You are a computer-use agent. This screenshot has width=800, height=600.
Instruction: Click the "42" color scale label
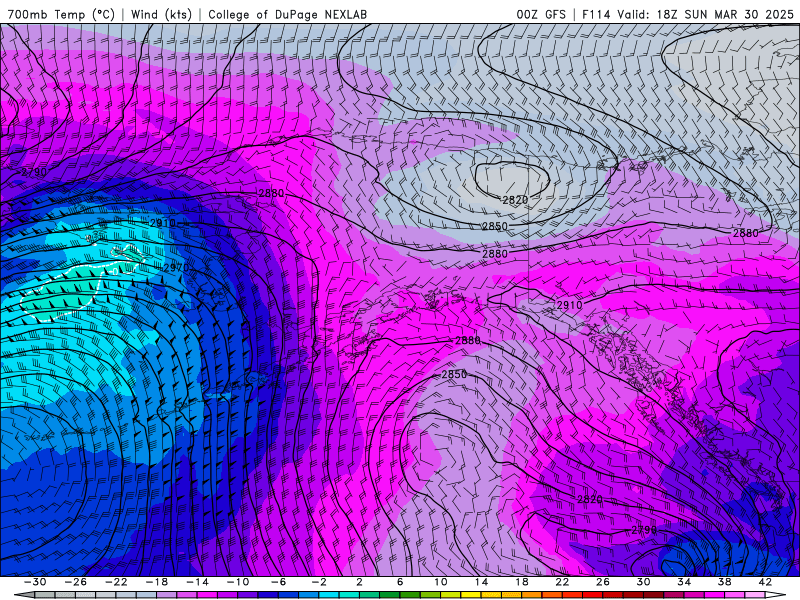(x=765, y=582)
